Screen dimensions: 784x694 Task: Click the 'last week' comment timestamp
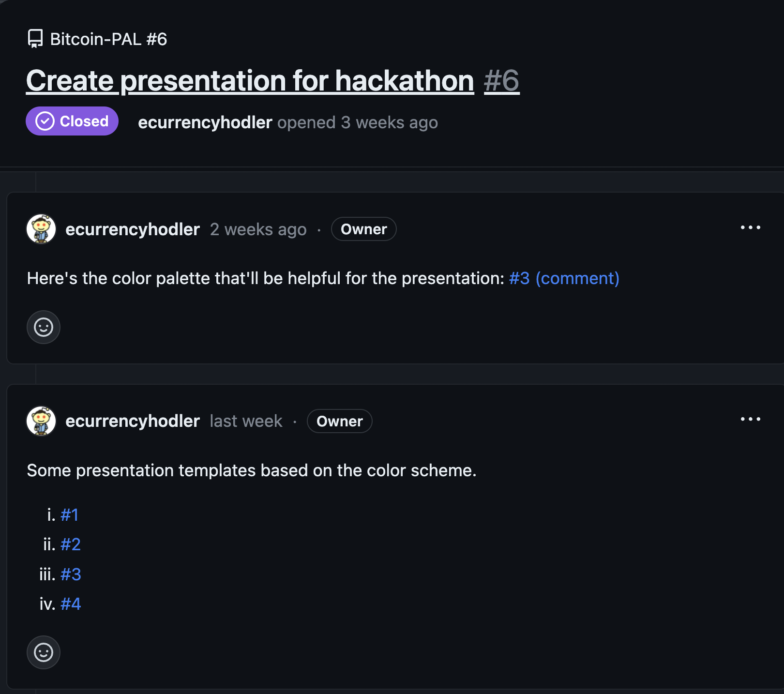246,421
